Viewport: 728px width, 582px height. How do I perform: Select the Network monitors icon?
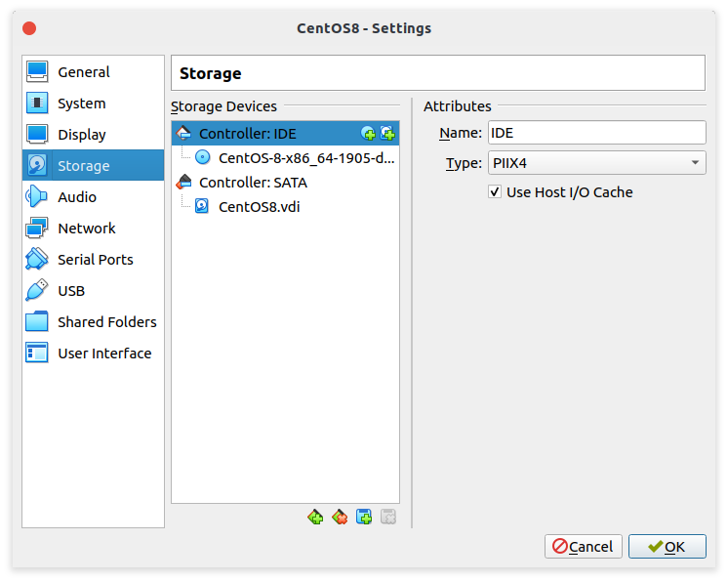coord(37,228)
